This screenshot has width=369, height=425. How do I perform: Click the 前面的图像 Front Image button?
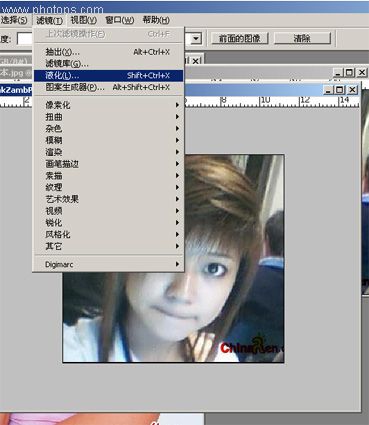240,38
